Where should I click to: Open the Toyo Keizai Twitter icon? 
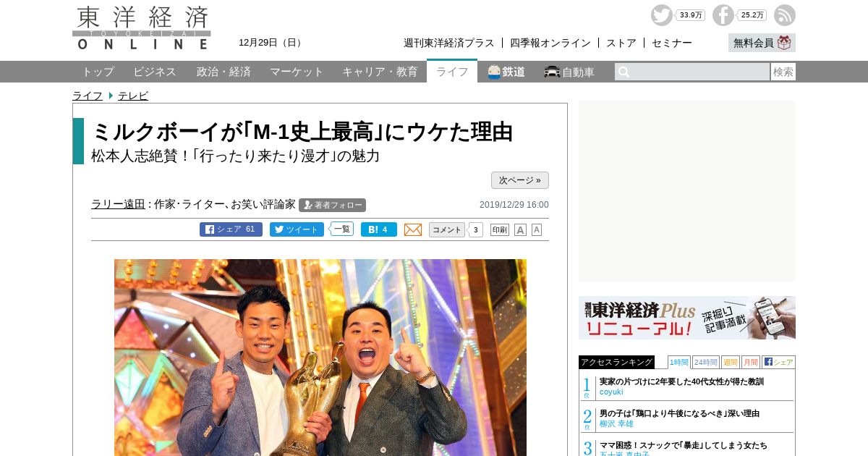click(661, 15)
